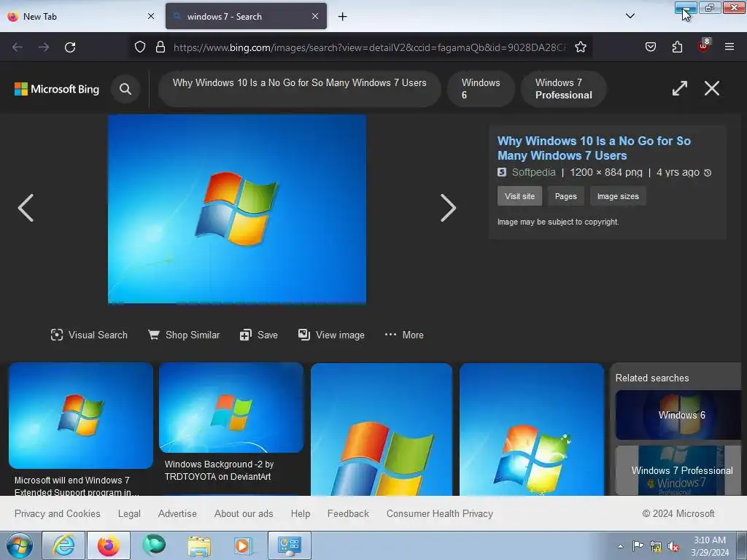Open a new tab with the plus button

343,17
